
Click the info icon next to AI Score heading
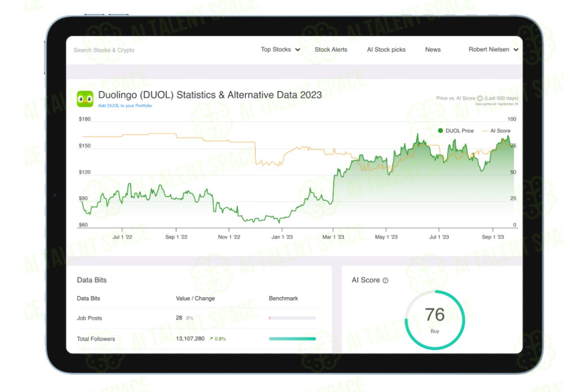pyautogui.click(x=385, y=280)
